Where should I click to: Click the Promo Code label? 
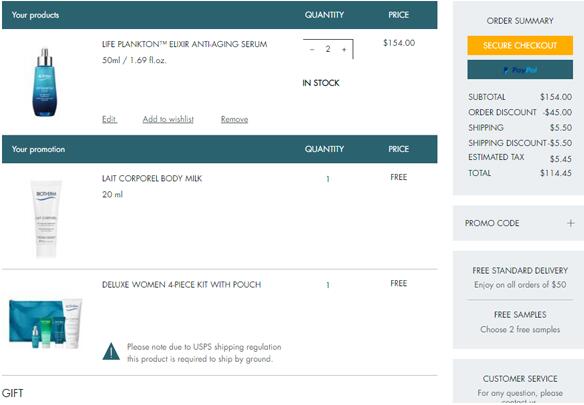(x=492, y=223)
